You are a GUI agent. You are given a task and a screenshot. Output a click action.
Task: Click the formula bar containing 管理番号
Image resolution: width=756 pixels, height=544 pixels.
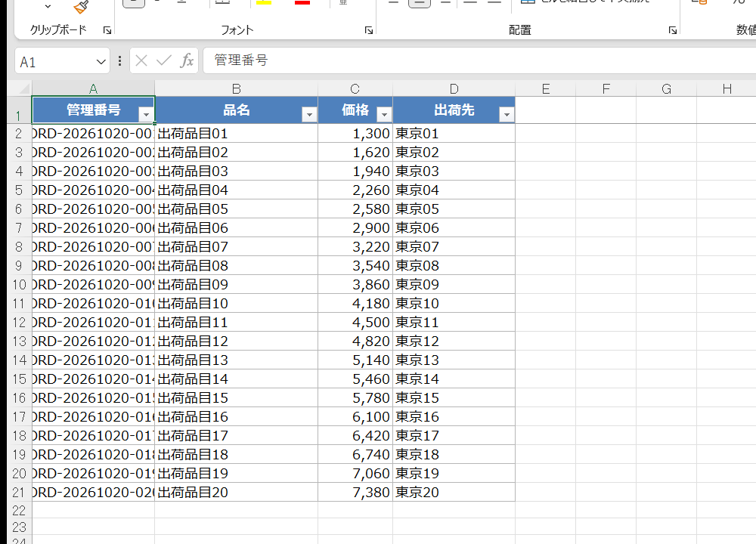coord(479,60)
